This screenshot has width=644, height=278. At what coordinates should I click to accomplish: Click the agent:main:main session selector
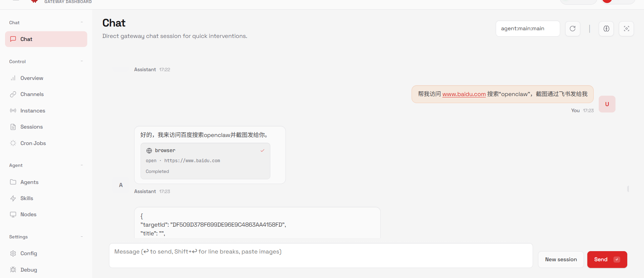[528, 29]
